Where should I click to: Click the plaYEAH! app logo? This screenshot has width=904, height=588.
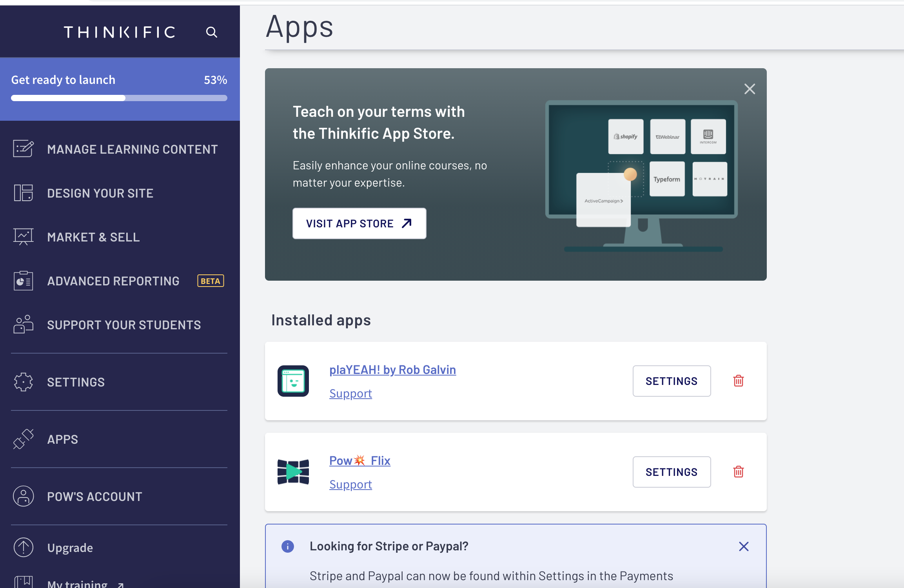click(x=293, y=381)
